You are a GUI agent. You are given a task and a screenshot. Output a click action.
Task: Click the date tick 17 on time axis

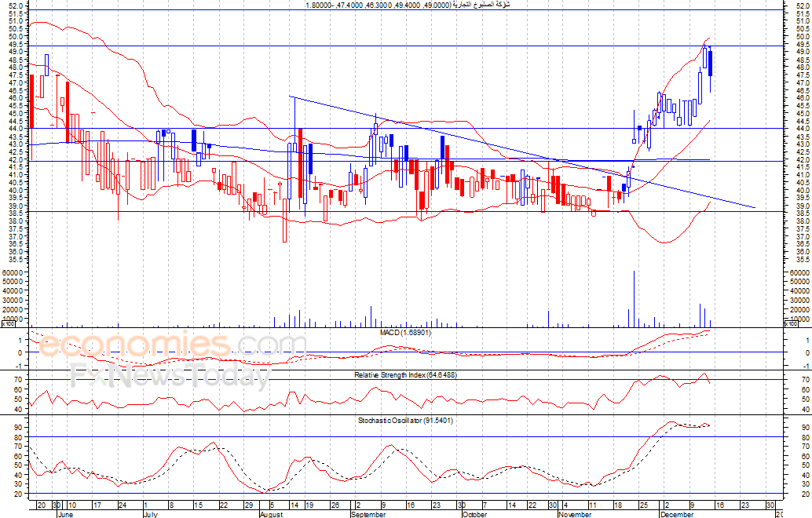click(x=97, y=505)
